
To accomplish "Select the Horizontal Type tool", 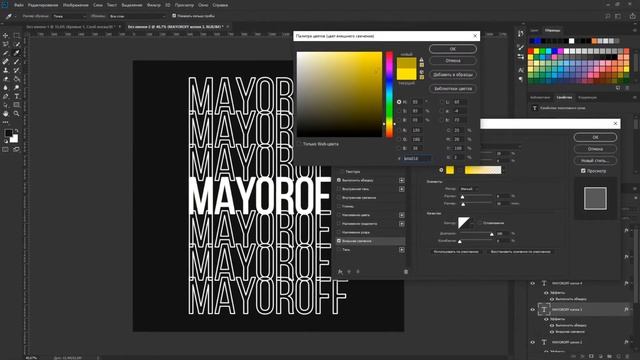I will (16, 96).
